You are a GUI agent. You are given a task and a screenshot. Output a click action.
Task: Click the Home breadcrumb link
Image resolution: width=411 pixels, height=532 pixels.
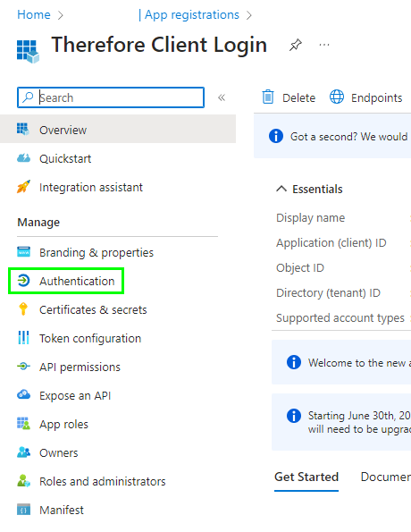[x=34, y=14]
